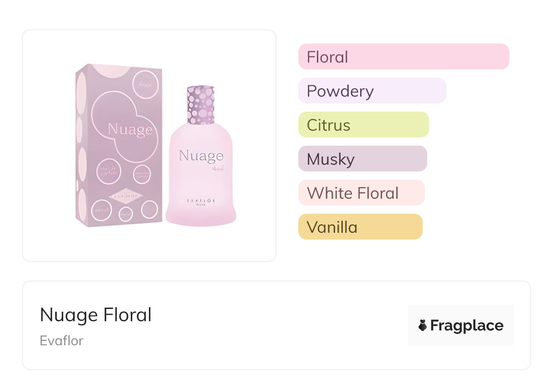Click the Fragplace perfume bottle logo icon
The image size is (553, 392).
click(423, 325)
